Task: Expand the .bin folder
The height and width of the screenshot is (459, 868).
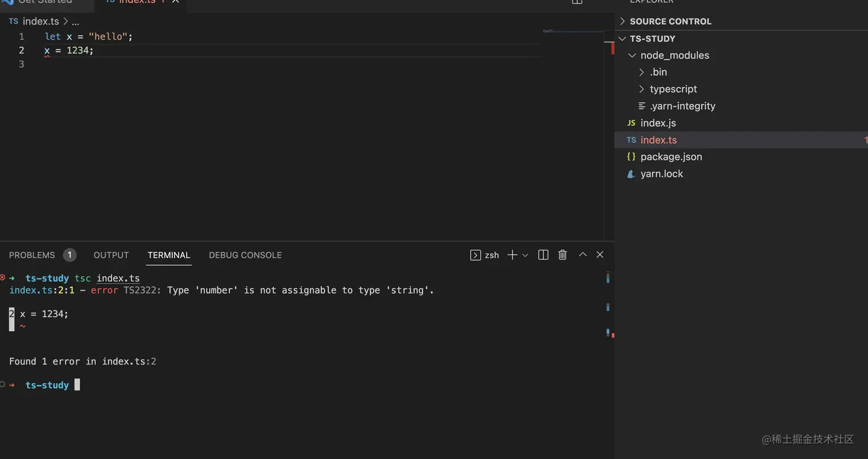Action: [642, 72]
